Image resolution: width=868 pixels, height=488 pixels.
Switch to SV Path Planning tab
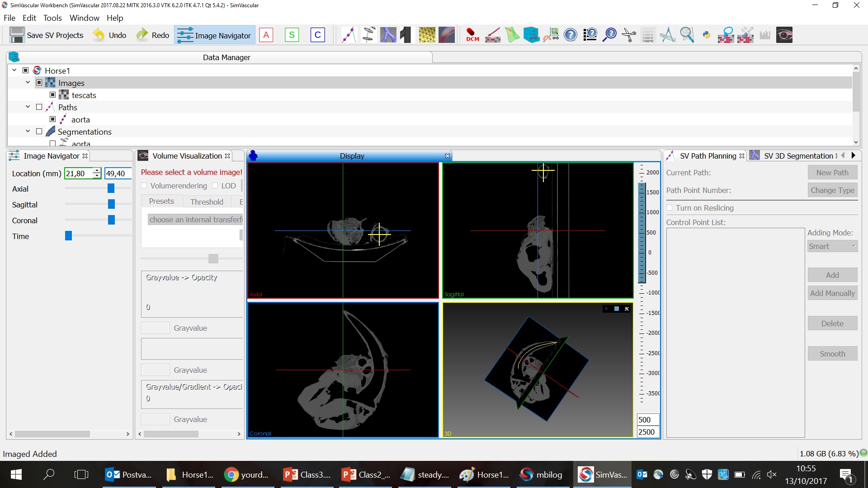click(x=705, y=156)
